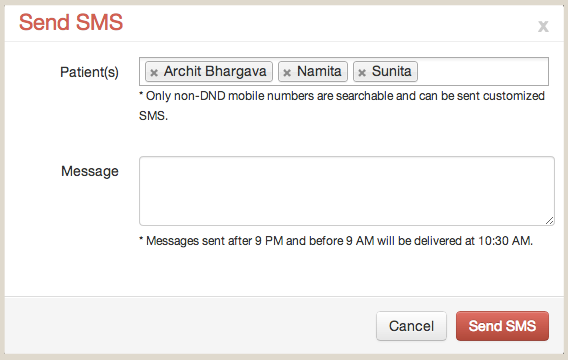Screen dimensions: 568x360
Task: Click the Message field label
Action: click(x=89, y=171)
